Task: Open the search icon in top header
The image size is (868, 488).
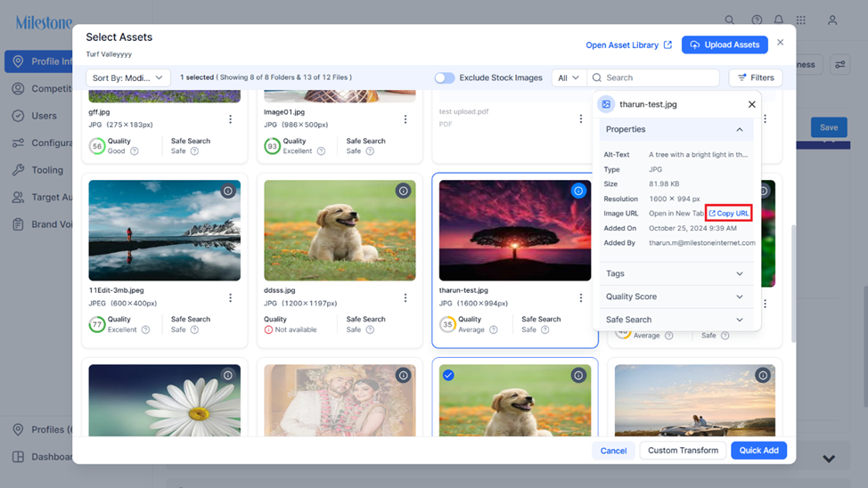Action: (x=730, y=20)
